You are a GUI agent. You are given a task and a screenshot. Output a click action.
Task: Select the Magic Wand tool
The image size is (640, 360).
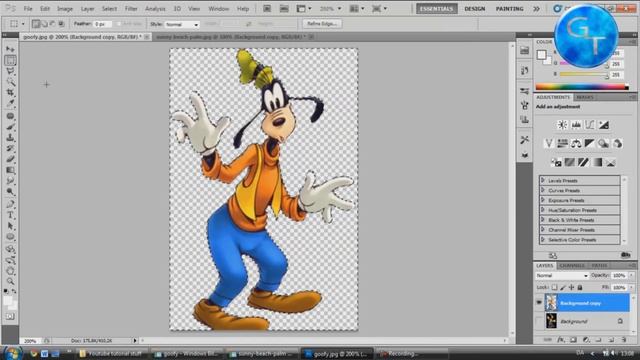(10, 82)
